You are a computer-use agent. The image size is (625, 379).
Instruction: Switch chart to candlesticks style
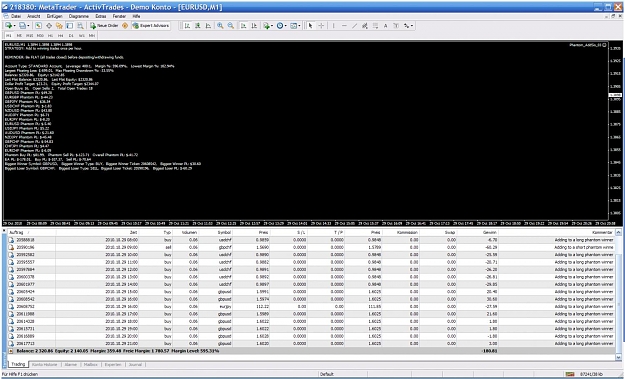coord(198,26)
